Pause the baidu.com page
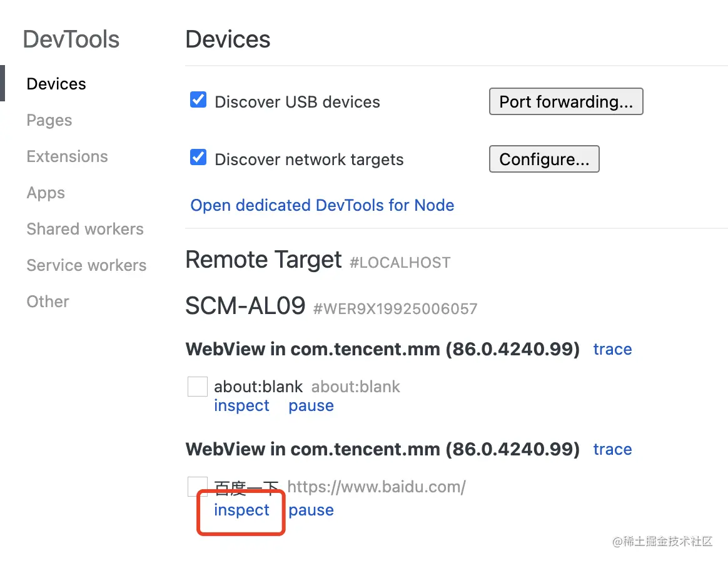Image resolution: width=728 pixels, height=563 pixels. click(311, 510)
